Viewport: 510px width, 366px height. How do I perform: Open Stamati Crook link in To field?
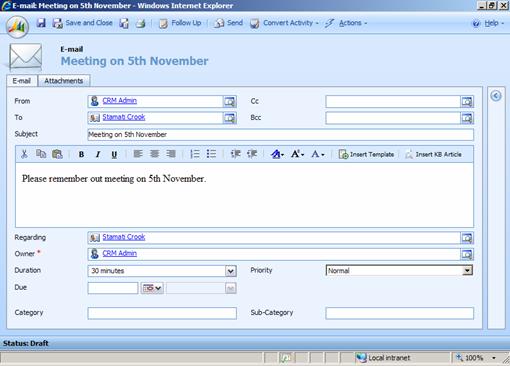tap(124, 117)
